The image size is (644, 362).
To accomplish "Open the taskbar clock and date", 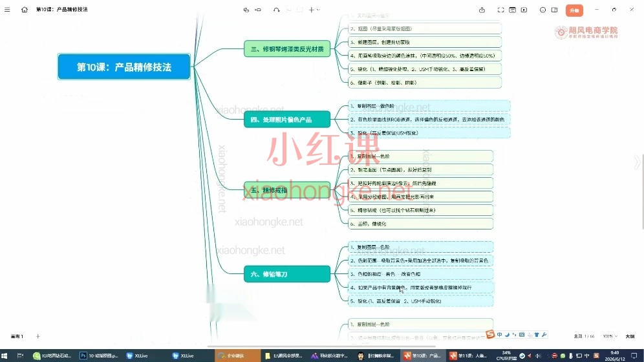I will click(615, 356).
